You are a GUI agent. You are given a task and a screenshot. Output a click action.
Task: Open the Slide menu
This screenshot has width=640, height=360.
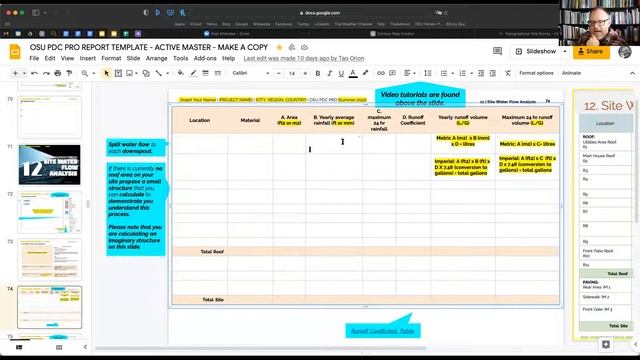pyautogui.click(x=133, y=58)
